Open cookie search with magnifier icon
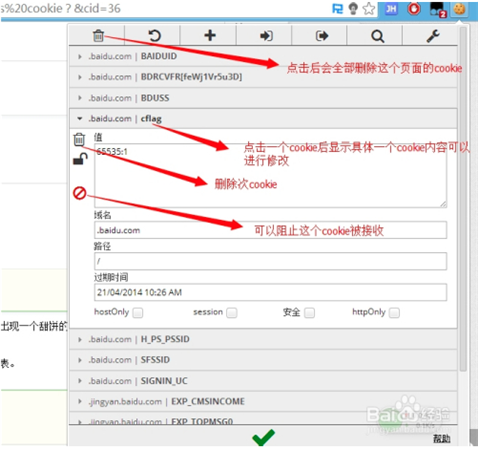The image size is (478, 450). tap(378, 36)
